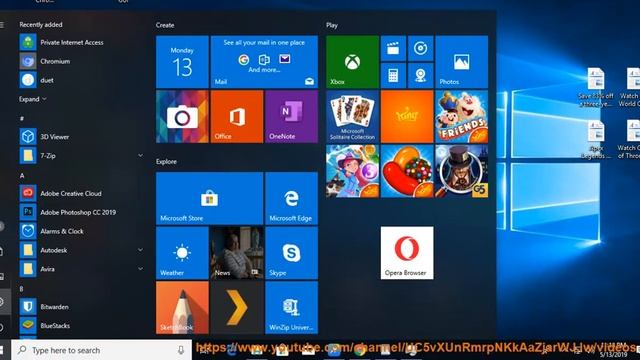The height and width of the screenshot is (360, 640).
Task: Launch the Opera Browser tile
Action: pos(407,253)
